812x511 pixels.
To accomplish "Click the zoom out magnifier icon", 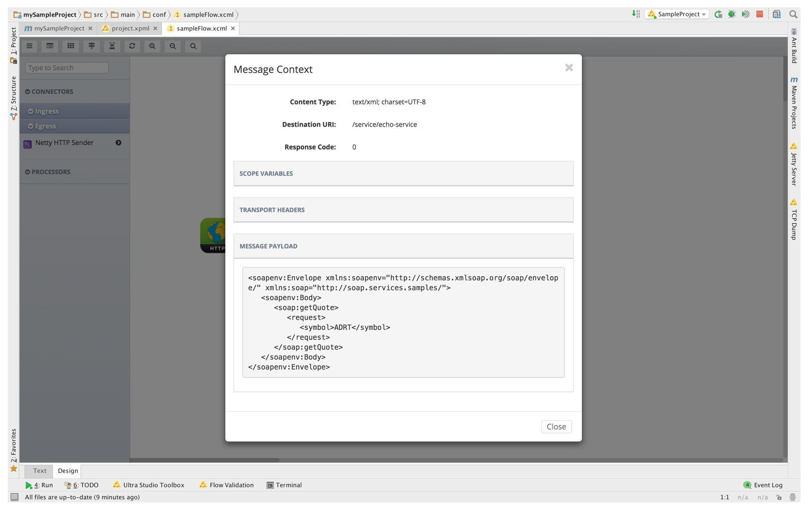I will [173, 46].
